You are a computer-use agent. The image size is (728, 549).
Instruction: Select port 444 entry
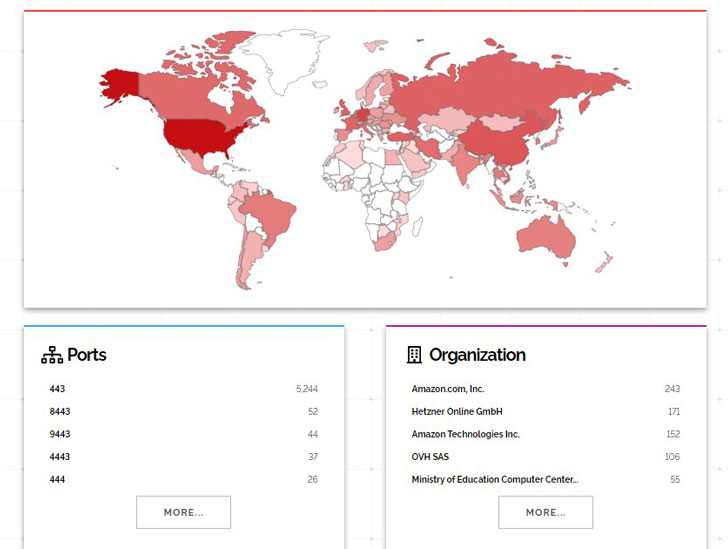coord(57,480)
